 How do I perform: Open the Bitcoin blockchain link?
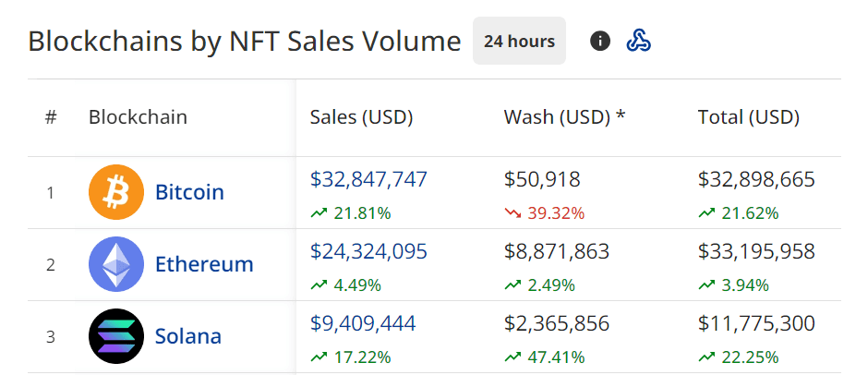pyautogui.click(x=189, y=192)
